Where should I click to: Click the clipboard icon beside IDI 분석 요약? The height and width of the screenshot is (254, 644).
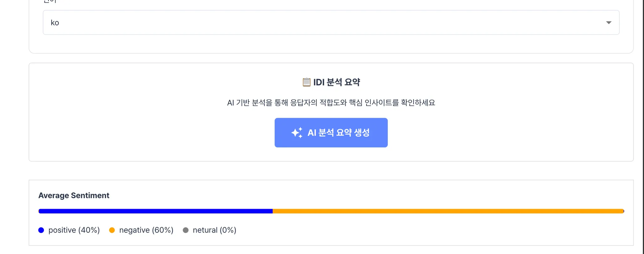(306, 82)
